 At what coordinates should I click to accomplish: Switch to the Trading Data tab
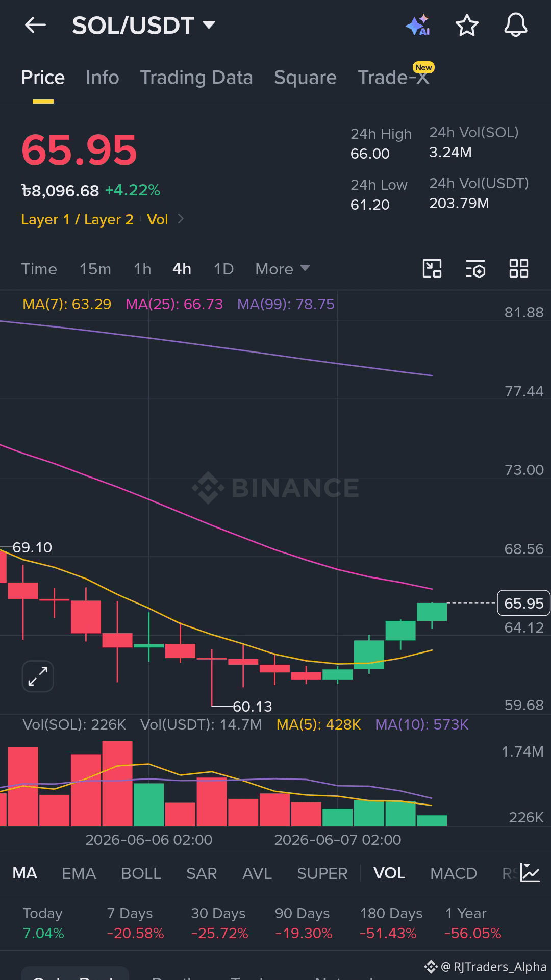196,78
